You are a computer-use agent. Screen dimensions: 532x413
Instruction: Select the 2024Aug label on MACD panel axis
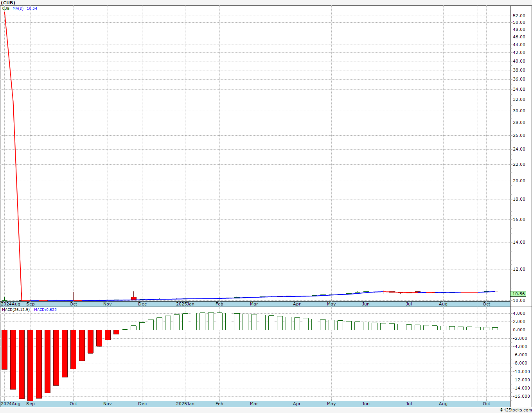11,404
